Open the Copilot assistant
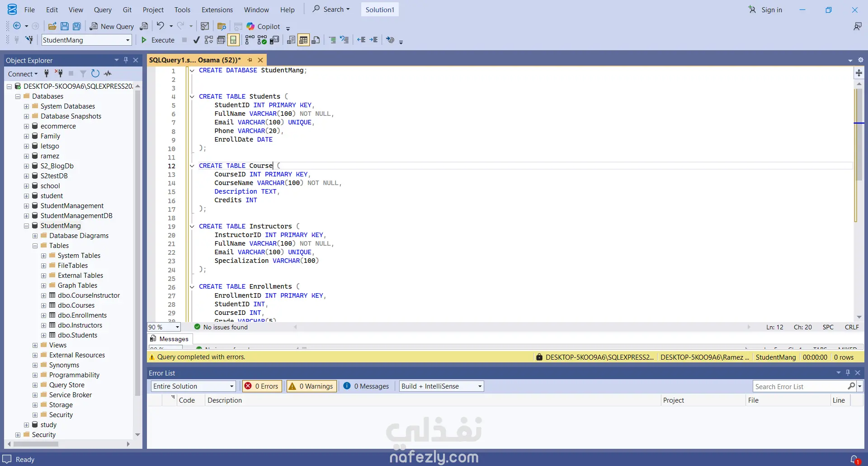This screenshot has width=868, height=466. pyautogui.click(x=264, y=26)
